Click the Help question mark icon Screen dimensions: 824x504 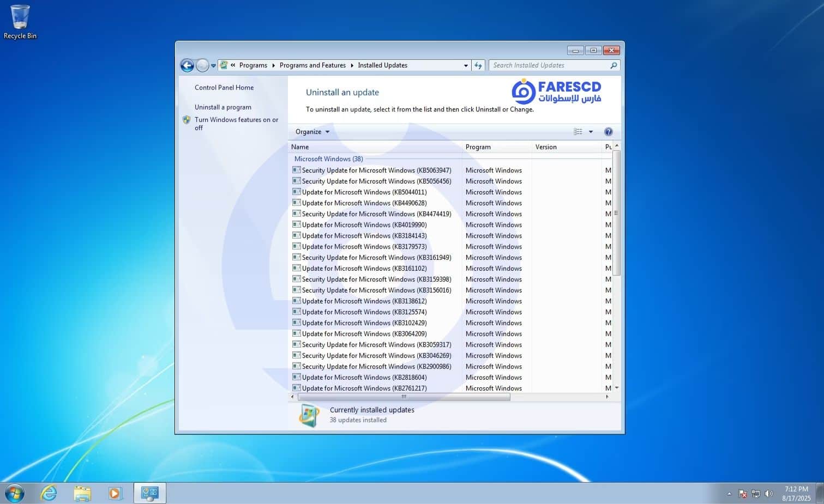(x=609, y=132)
